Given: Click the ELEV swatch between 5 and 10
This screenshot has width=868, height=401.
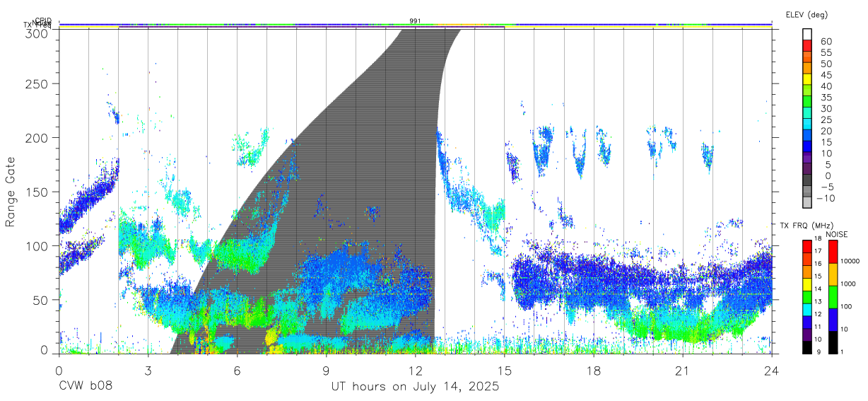Looking at the screenshot, I should pos(807,158).
